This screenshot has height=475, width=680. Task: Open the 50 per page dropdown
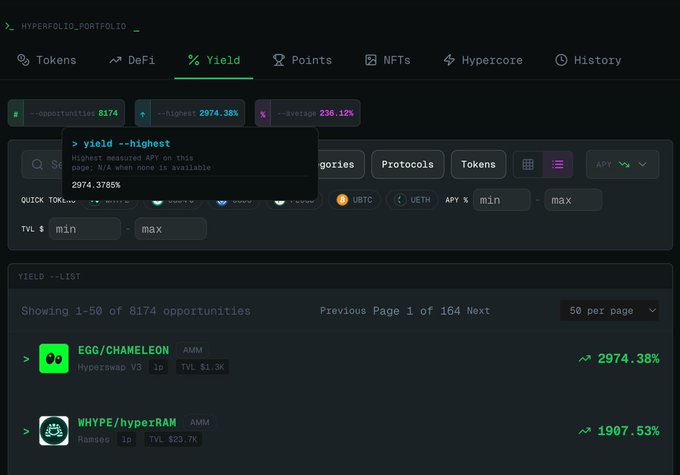(x=609, y=311)
